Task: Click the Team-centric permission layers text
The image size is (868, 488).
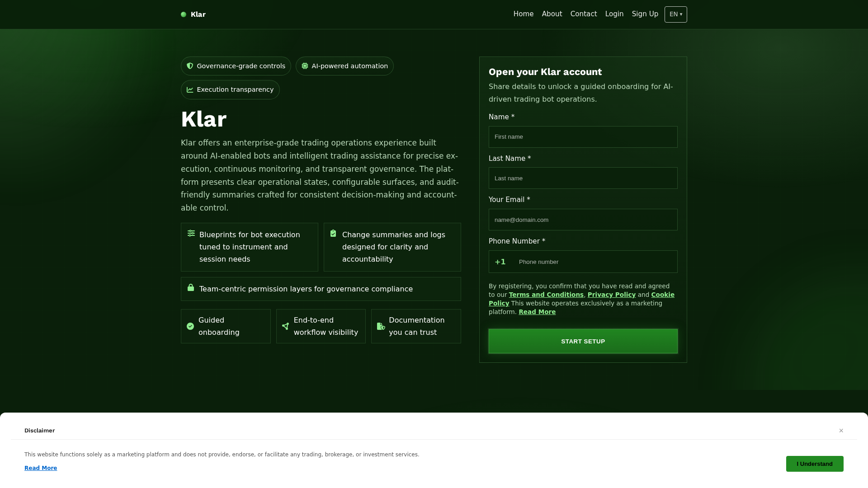Action: [306, 289]
